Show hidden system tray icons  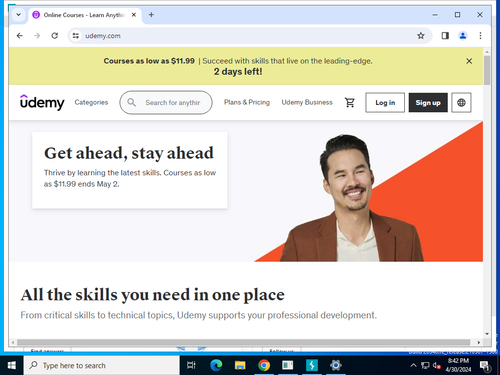tap(413, 365)
